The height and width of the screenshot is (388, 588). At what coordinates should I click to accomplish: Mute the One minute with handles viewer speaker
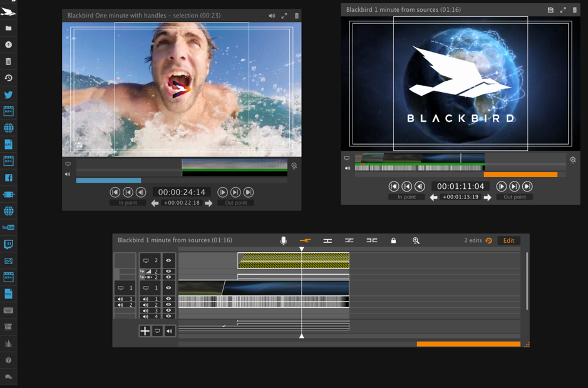[x=272, y=16]
